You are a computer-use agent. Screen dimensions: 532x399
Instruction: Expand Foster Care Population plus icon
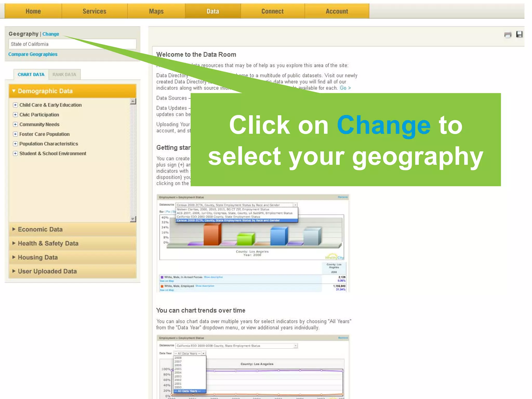click(15, 134)
